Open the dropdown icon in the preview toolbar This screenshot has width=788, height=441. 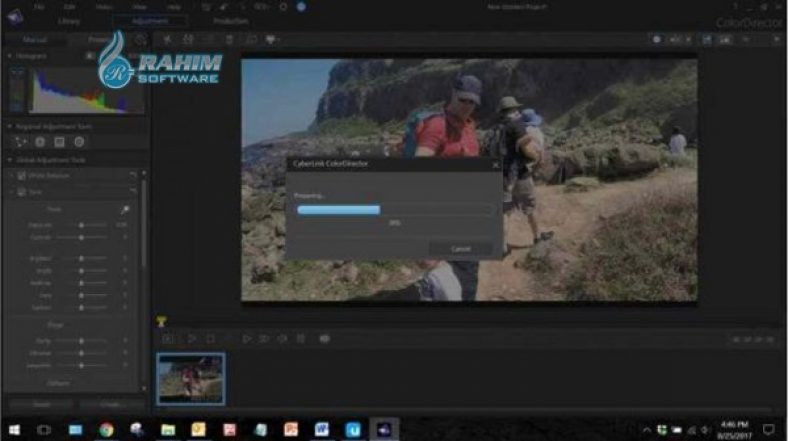point(272,39)
